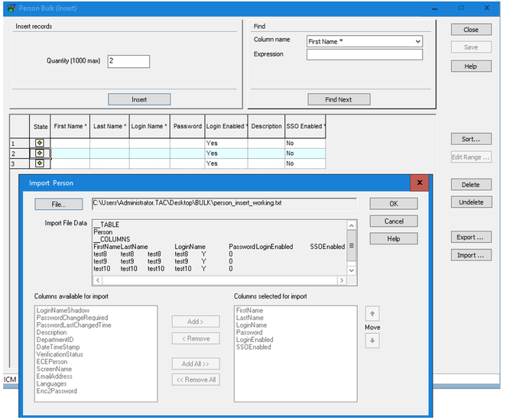
Task: Select row number 3 header
Action: tap(19, 163)
